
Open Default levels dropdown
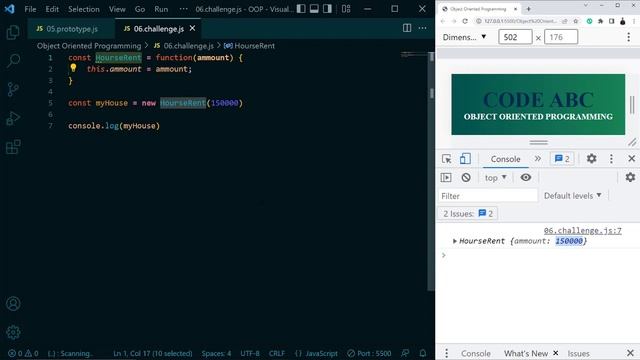pyautogui.click(x=573, y=196)
